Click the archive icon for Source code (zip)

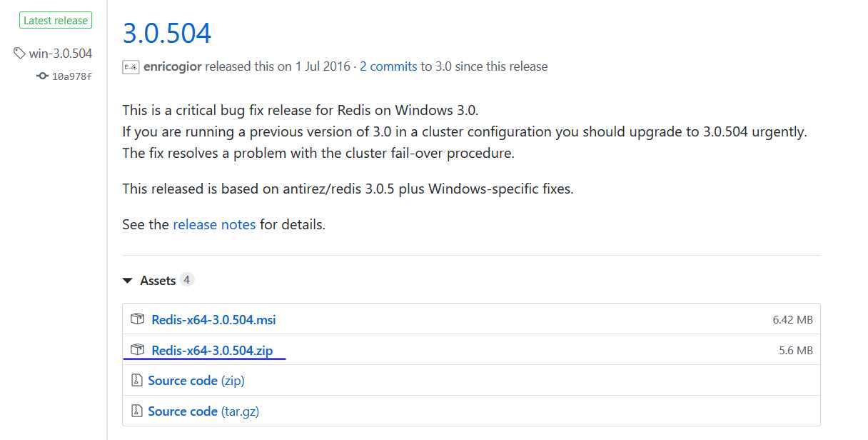click(137, 381)
